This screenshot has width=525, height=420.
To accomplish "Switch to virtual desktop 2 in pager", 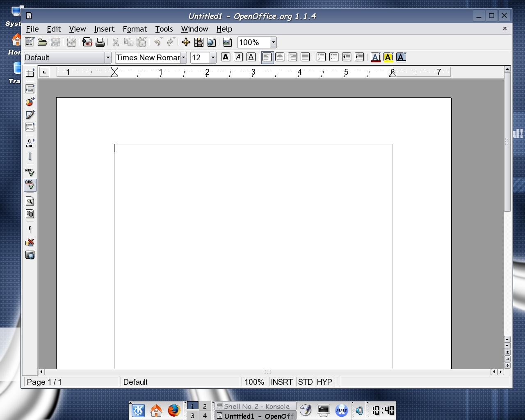I will point(205,406).
